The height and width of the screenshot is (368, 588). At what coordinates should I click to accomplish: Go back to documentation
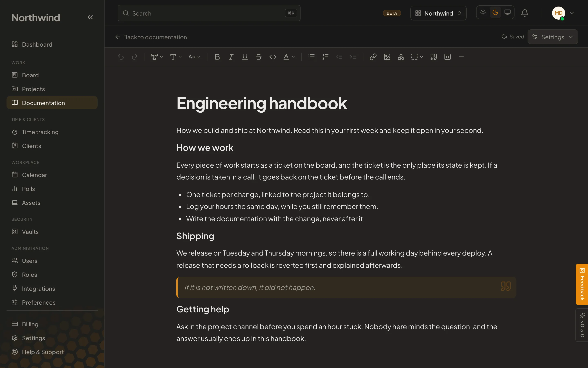pyautogui.click(x=151, y=37)
